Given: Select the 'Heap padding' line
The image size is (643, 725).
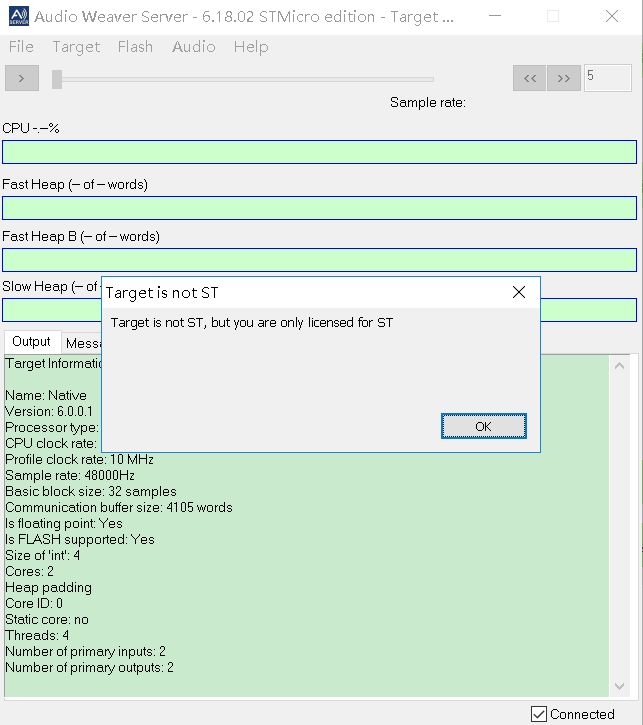Looking at the screenshot, I should [49, 588].
